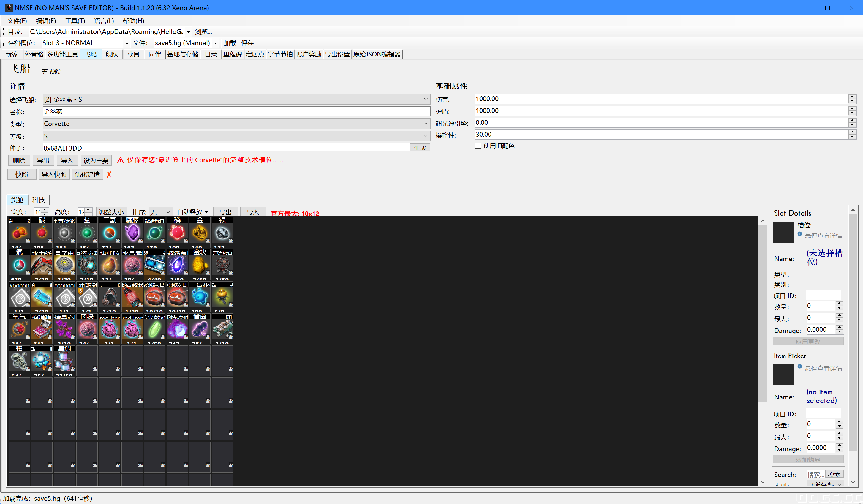Increase the 伤害 value using its stepper

pos(852,97)
